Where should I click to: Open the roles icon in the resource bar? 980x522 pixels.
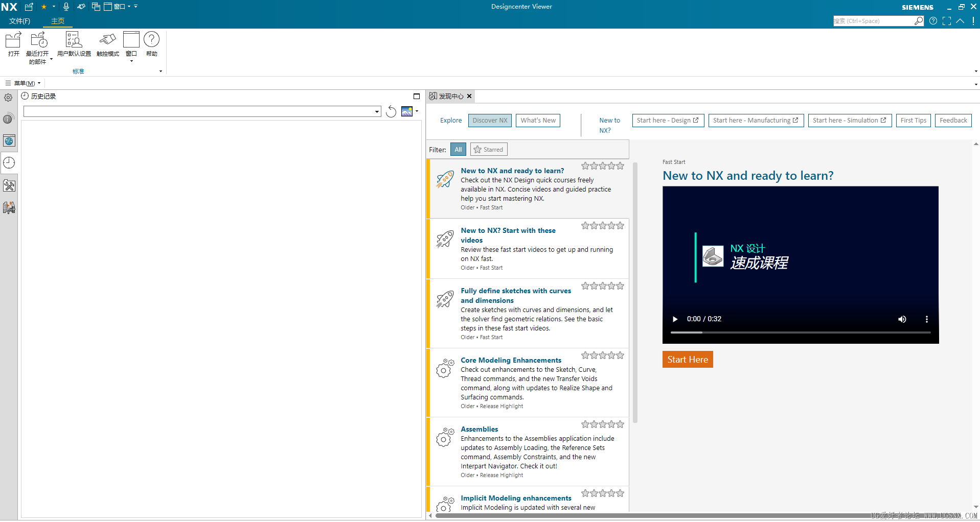9,207
